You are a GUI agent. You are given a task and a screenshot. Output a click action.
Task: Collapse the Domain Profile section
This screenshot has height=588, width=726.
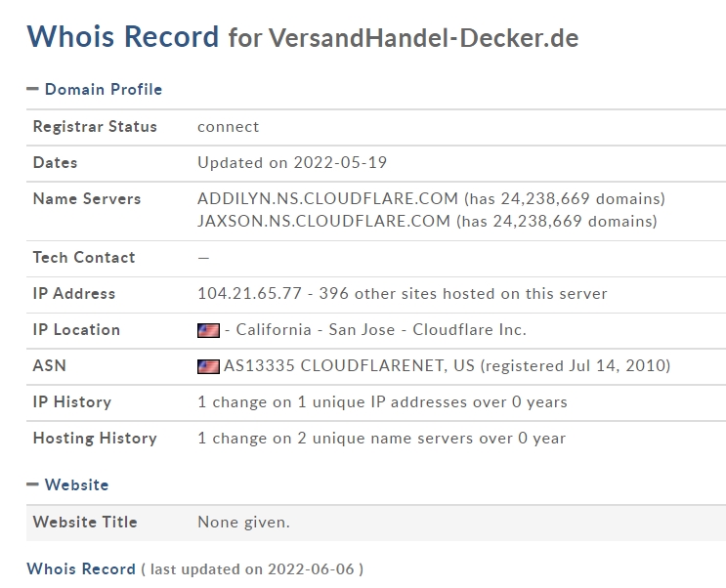[x=95, y=89]
